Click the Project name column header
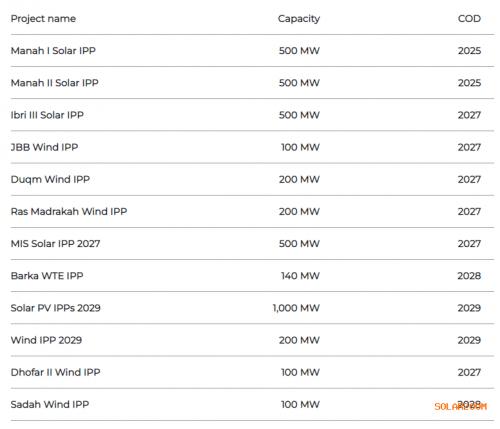This screenshot has width=500, height=429. point(43,19)
